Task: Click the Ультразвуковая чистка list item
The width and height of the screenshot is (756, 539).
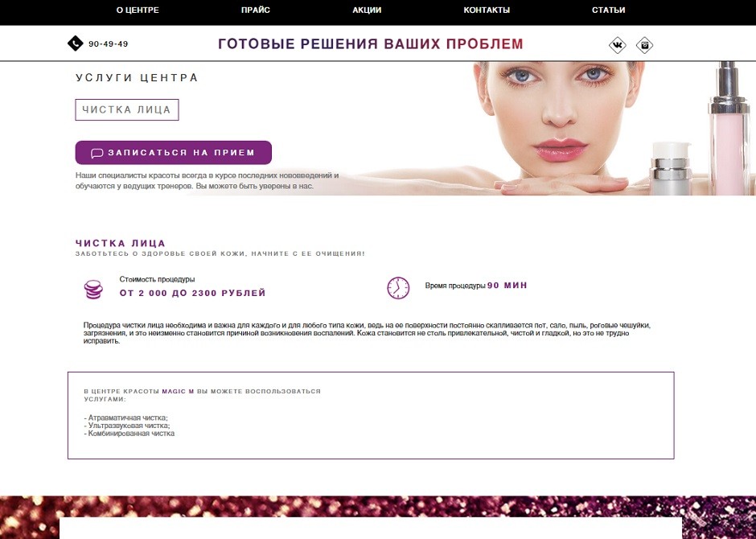Action: point(127,426)
